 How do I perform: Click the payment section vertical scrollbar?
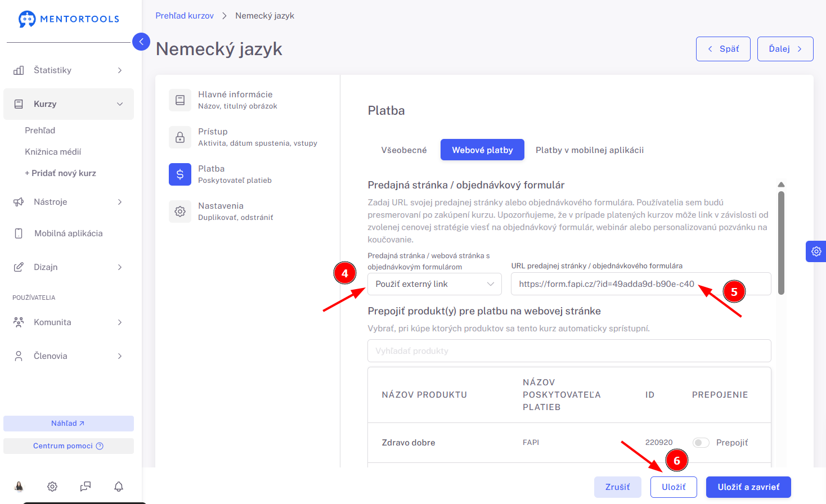click(x=781, y=242)
